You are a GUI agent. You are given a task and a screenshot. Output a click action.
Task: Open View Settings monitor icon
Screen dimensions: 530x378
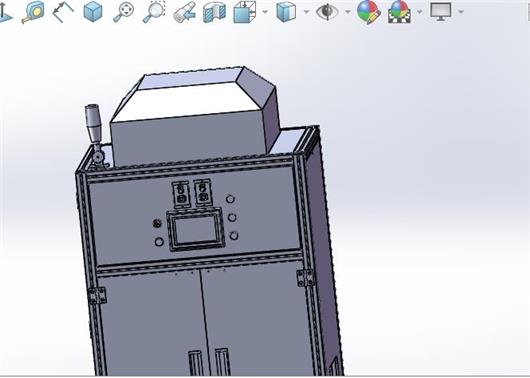tap(441, 12)
